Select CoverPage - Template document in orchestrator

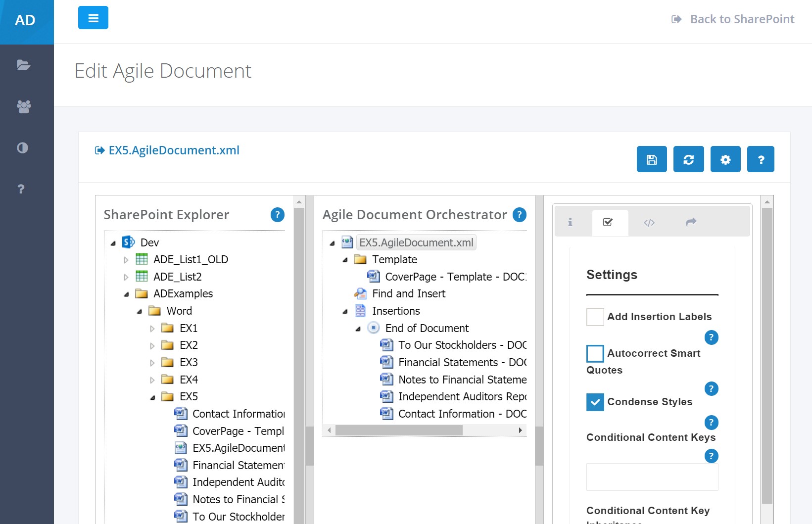coord(455,277)
